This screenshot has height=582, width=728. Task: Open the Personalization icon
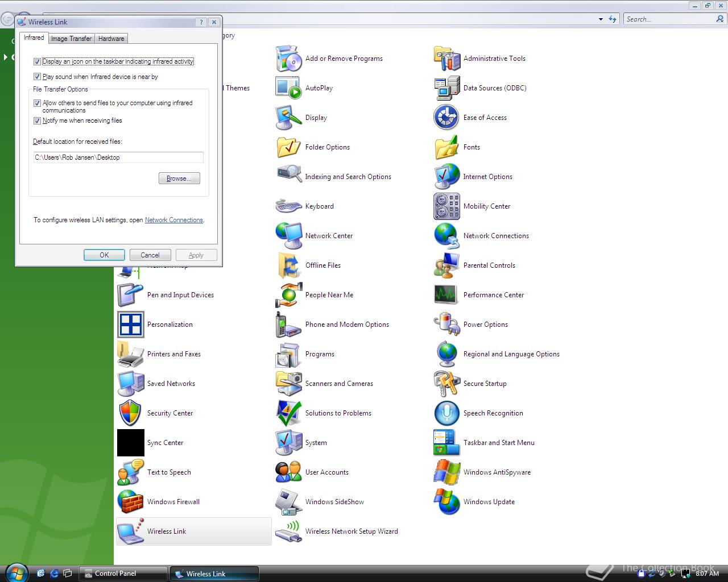[130, 325]
